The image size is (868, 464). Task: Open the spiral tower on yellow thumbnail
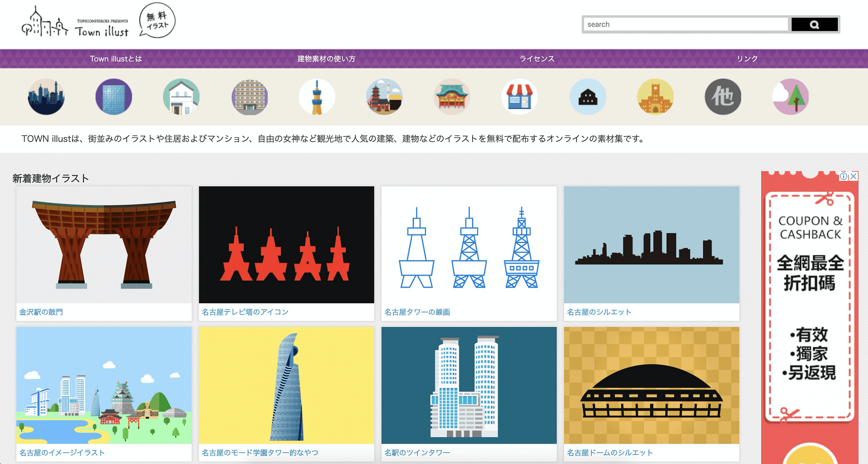[287, 386]
